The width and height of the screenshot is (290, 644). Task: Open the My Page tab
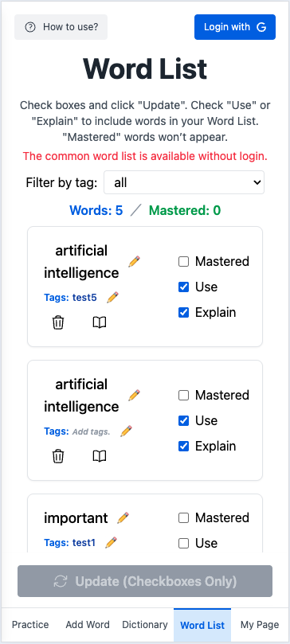(260, 625)
